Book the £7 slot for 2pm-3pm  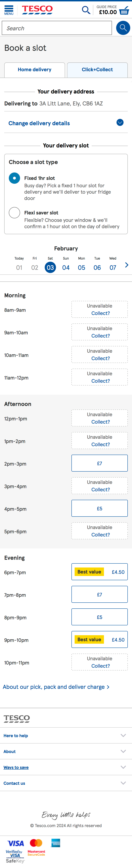99,463
